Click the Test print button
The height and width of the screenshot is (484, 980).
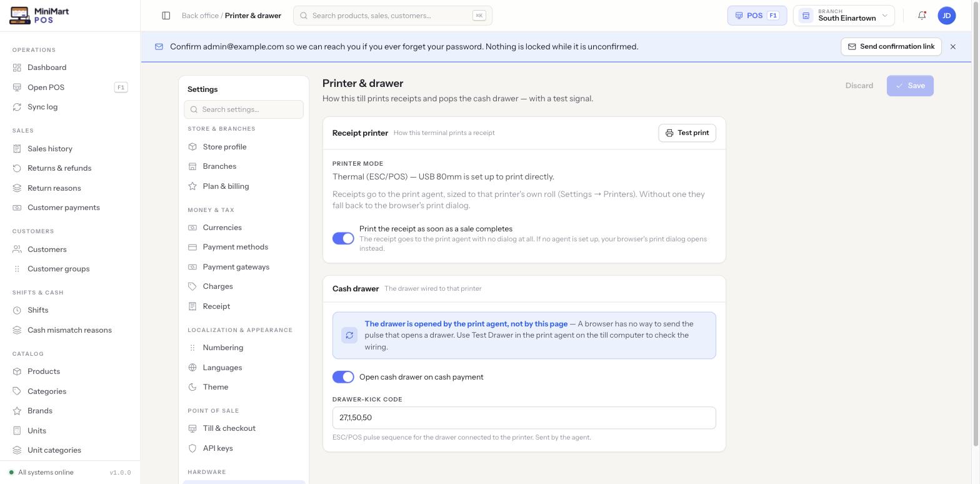(687, 133)
